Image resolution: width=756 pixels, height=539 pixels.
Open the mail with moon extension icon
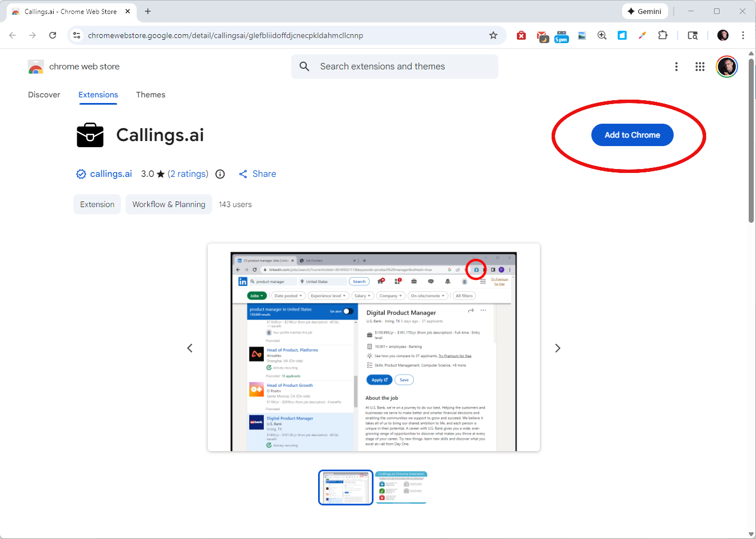(x=542, y=36)
